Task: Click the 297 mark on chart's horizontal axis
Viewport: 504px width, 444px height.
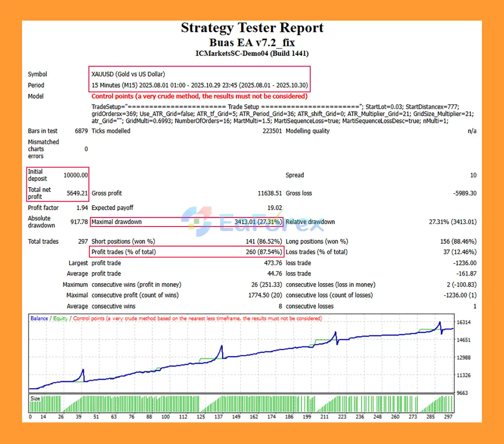Action: click(x=448, y=416)
